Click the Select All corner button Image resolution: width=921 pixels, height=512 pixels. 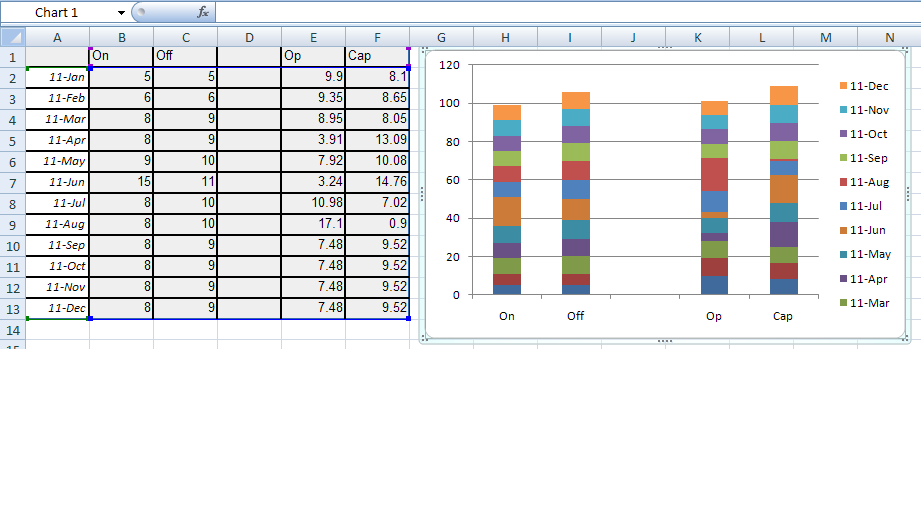pos(12,37)
